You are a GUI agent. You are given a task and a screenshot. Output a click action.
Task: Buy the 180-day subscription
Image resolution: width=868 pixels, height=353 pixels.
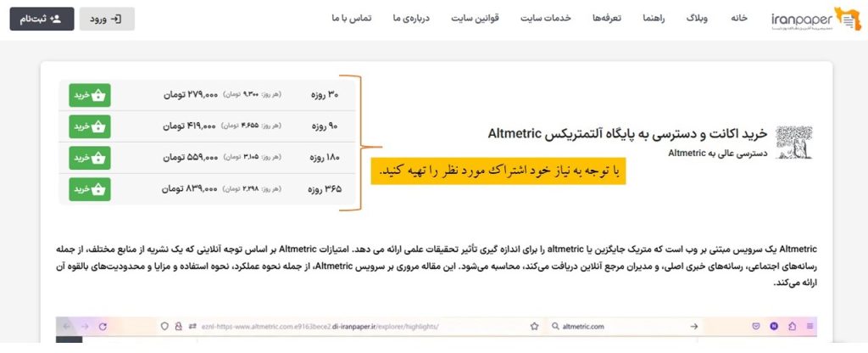(x=90, y=158)
